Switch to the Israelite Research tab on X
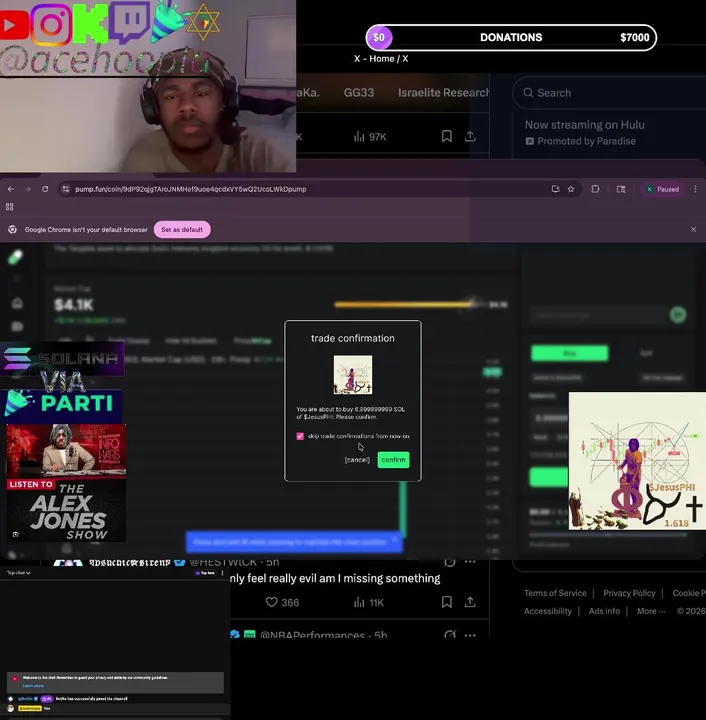This screenshot has height=720, width=706. 443,93
